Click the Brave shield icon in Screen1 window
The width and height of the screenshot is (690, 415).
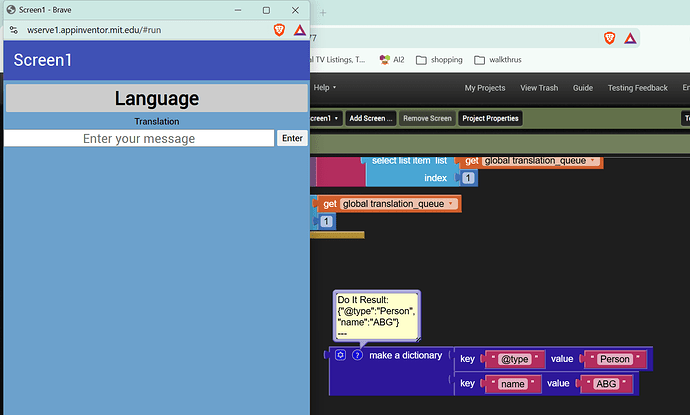click(279, 30)
